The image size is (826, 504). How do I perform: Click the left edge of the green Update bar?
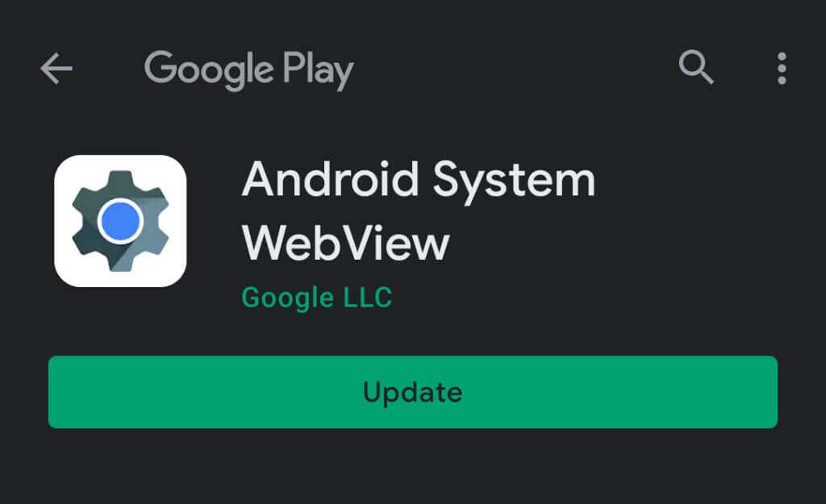pos(58,392)
